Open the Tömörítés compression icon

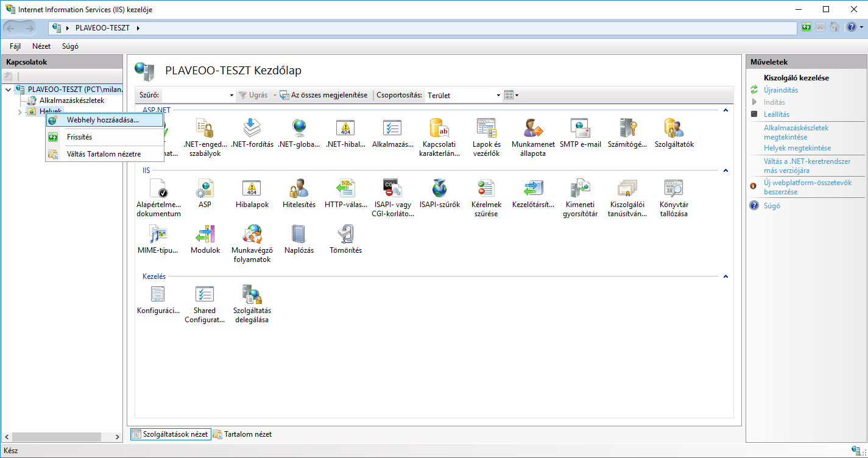click(x=345, y=234)
